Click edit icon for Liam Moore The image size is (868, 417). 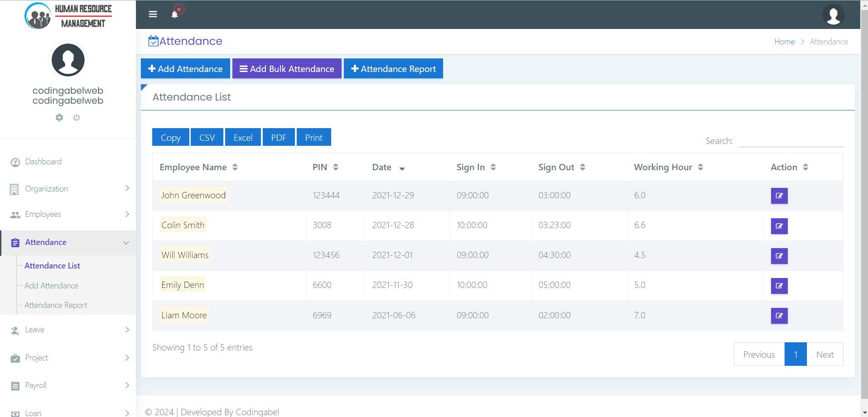point(779,316)
